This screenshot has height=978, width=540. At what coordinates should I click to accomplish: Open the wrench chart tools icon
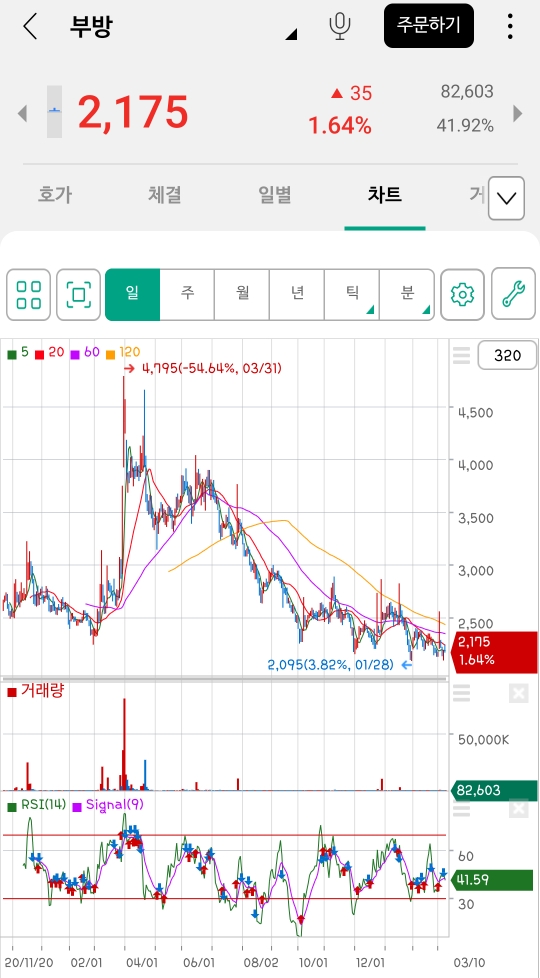tap(513, 294)
